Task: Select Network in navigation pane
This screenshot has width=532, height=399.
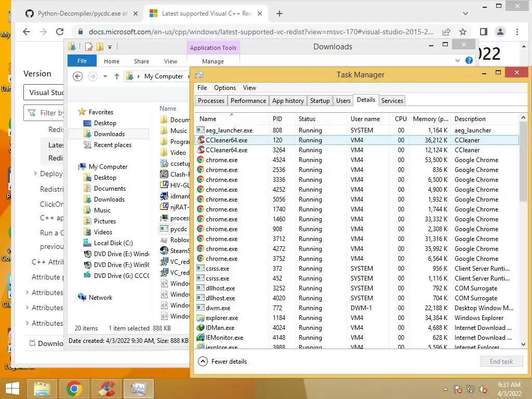Action: click(100, 298)
